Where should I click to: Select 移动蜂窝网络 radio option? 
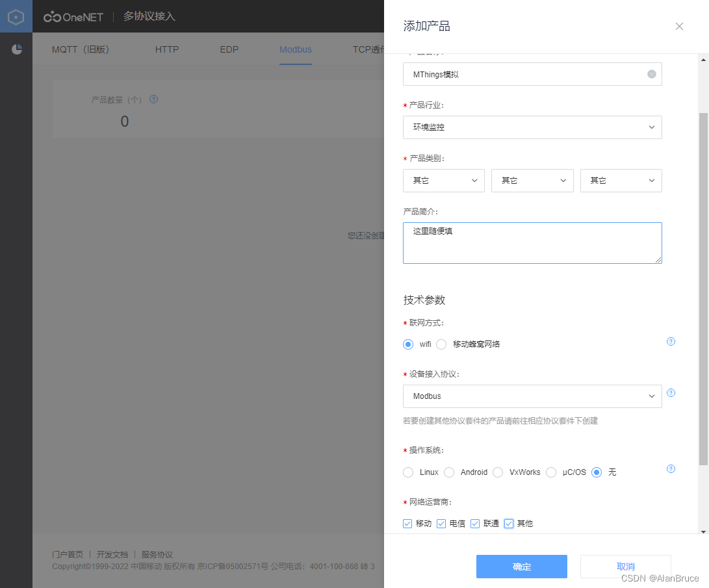point(441,344)
